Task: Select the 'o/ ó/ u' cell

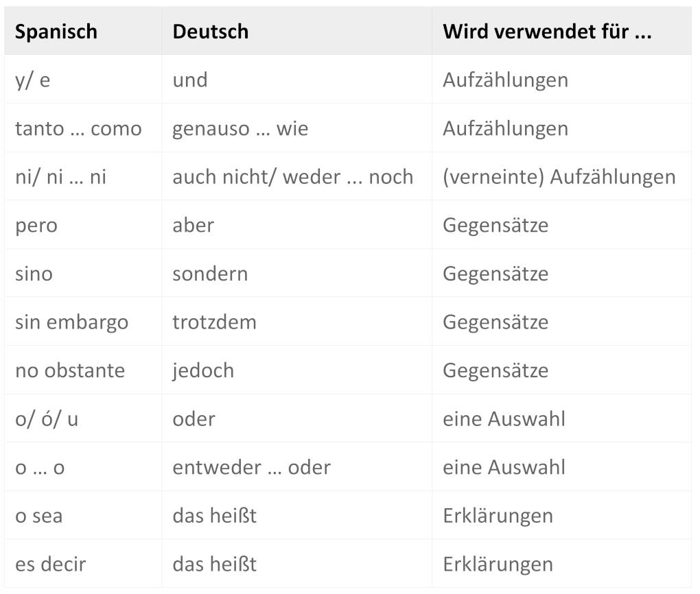Action: tap(47, 419)
